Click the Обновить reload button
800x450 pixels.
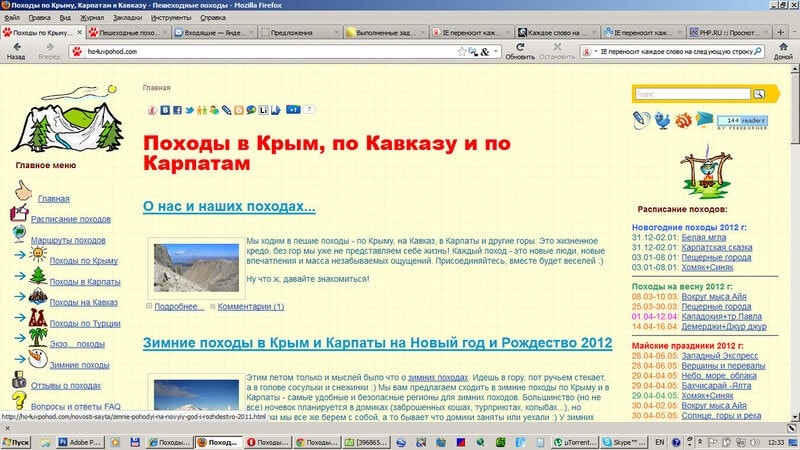click(519, 49)
